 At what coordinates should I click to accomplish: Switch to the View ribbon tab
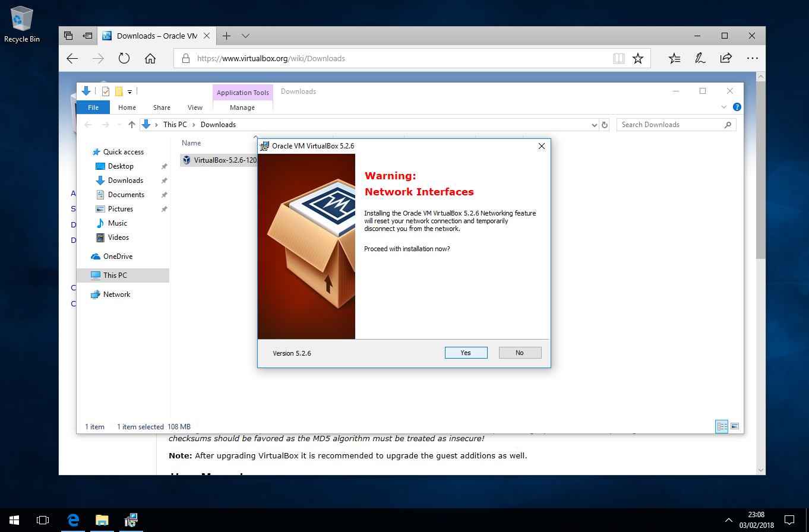tap(195, 107)
